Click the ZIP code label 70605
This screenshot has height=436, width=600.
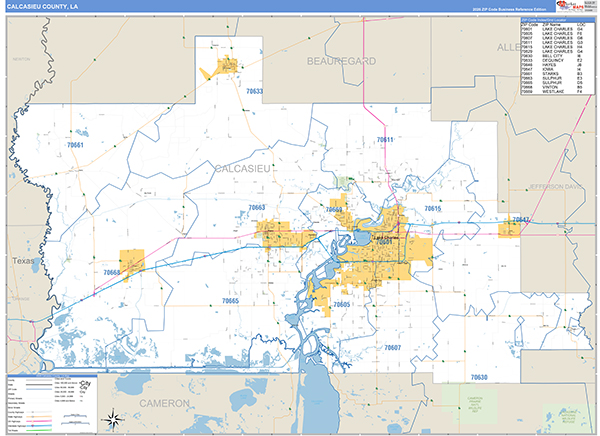(341, 305)
